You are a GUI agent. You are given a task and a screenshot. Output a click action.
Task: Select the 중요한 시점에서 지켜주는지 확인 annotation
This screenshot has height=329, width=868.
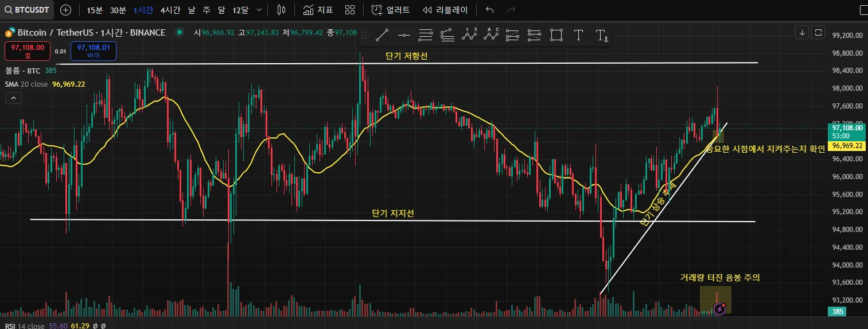pos(765,149)
